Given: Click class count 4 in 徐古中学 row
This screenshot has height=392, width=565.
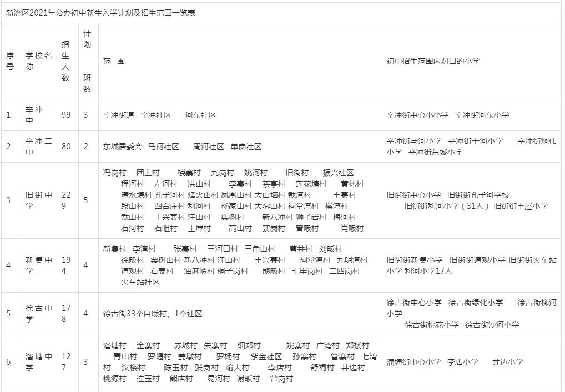Looking at the screenshot, I should (85, 314).
